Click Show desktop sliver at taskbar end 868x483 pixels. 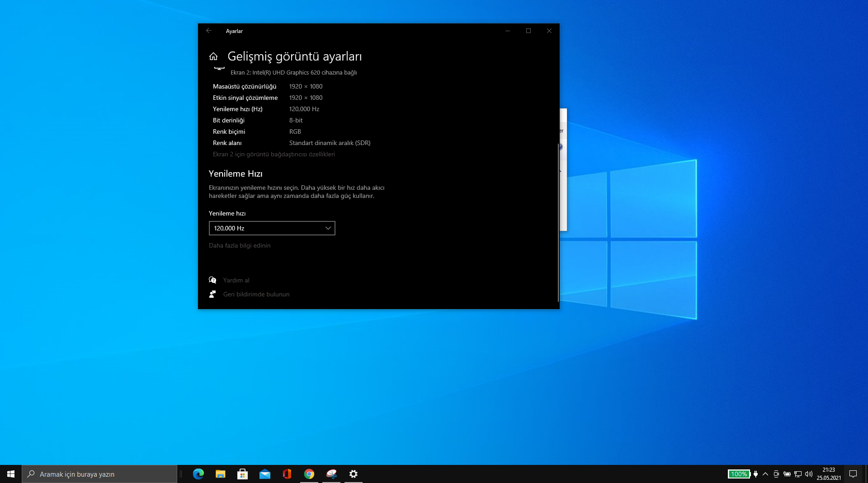pos(866,474)
